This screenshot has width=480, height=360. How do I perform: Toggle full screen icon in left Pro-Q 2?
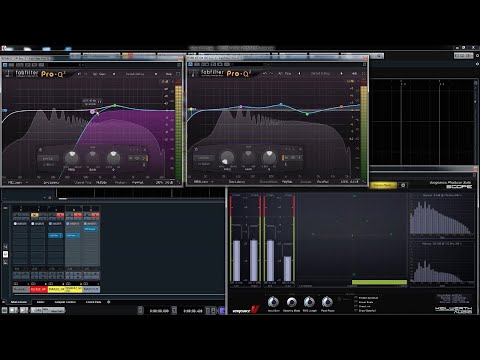[178, 74]
